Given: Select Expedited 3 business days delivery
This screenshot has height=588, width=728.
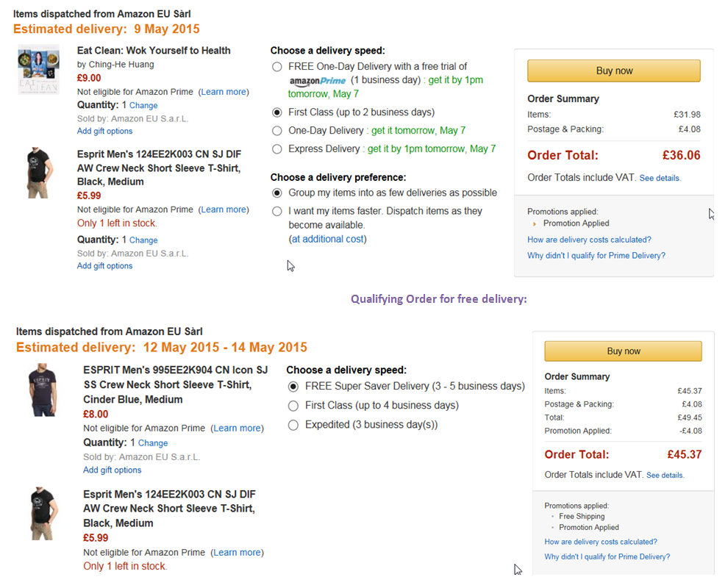Looking at the screenshot, I should tap(293, 425).
